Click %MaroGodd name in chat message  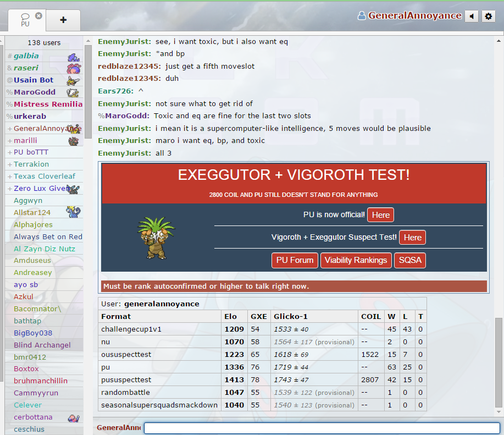point(124,115)
